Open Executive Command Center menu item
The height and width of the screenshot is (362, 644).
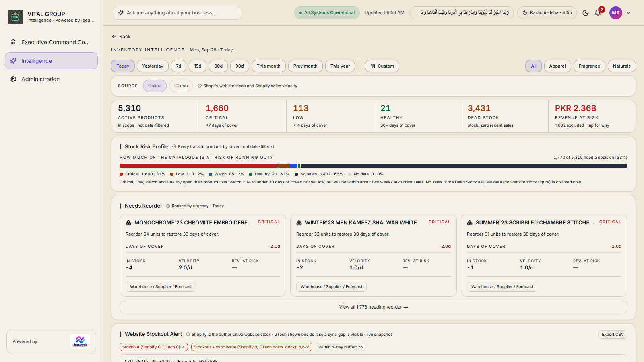click(x=51, y=42)
